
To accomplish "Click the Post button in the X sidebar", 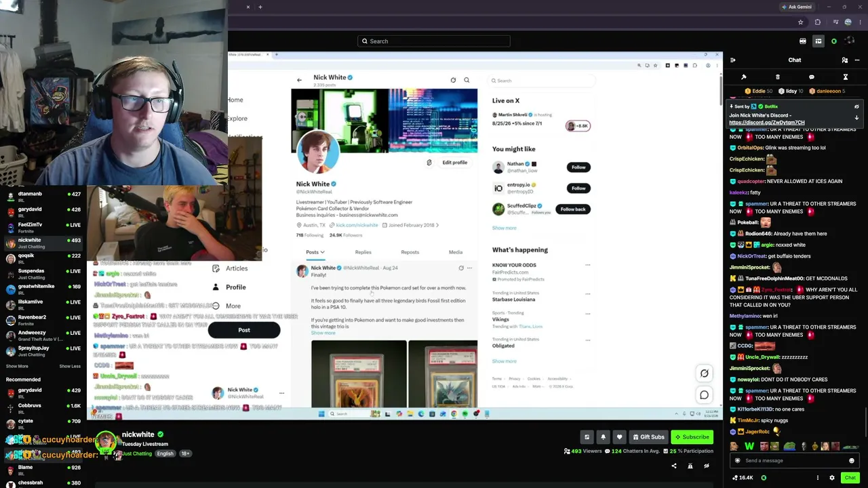I will [x=244, y=330].
